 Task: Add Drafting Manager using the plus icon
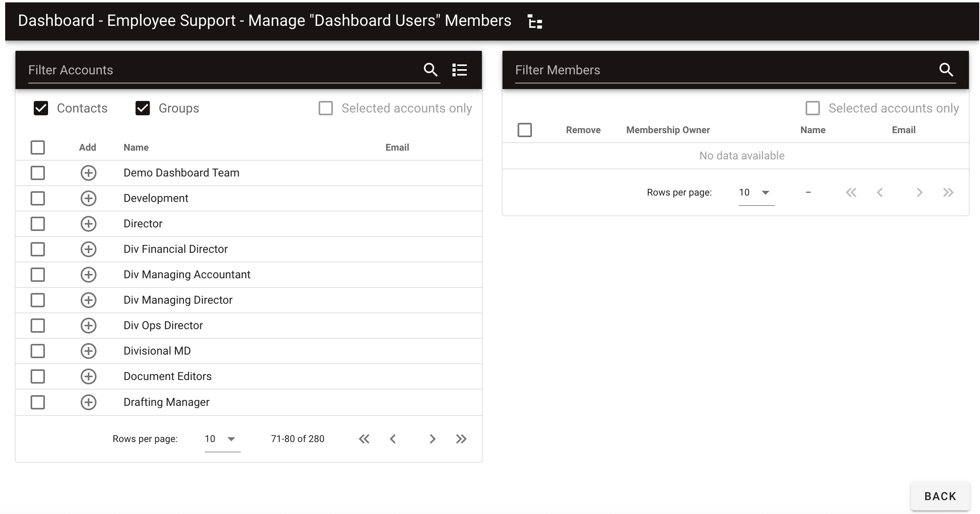point(88,402)
